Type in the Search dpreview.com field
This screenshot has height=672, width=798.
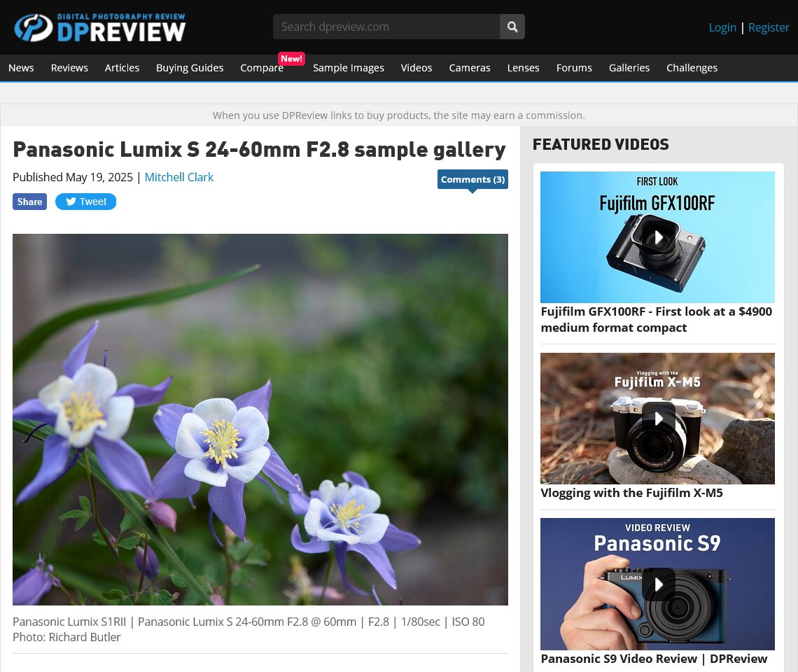(386, 27)
